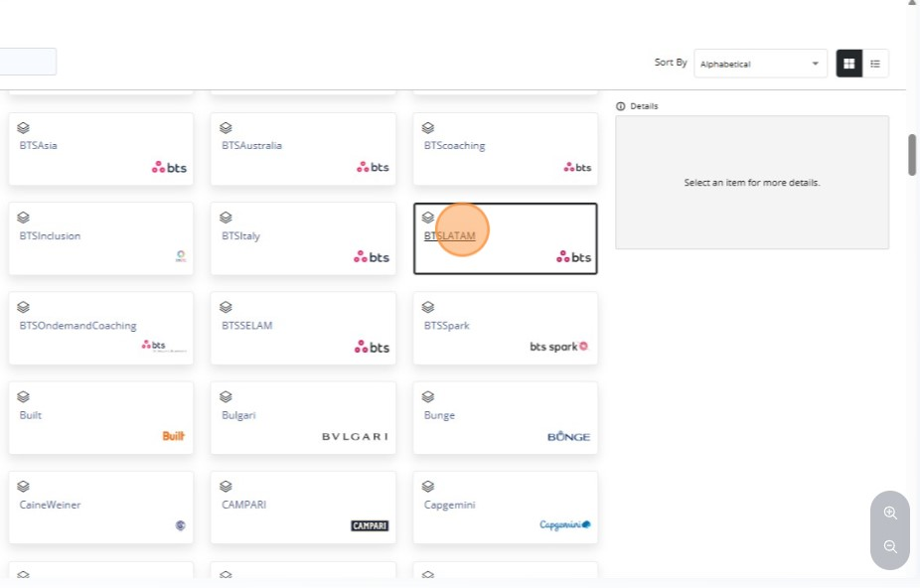
Task: Click the layers icon on BTSItaly card
Action: (x=226, y=218)
